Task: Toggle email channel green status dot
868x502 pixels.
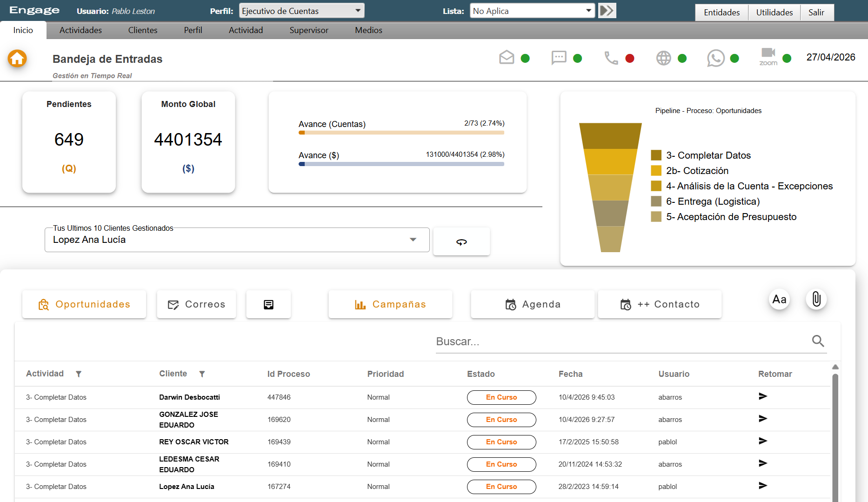Action: tap(525, 58)
